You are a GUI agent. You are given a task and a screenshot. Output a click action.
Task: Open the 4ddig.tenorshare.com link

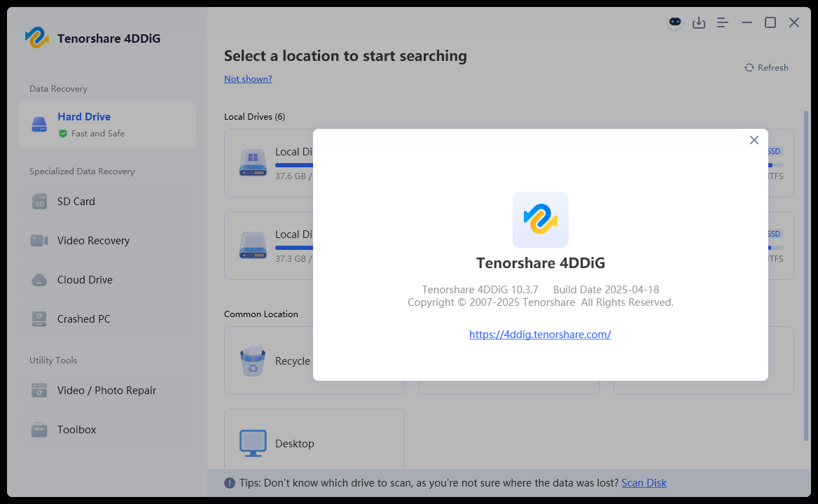tap(540, 334)
